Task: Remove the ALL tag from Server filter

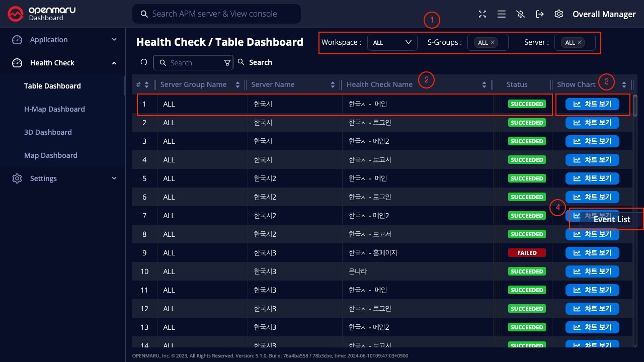Action: coord(580,43)
